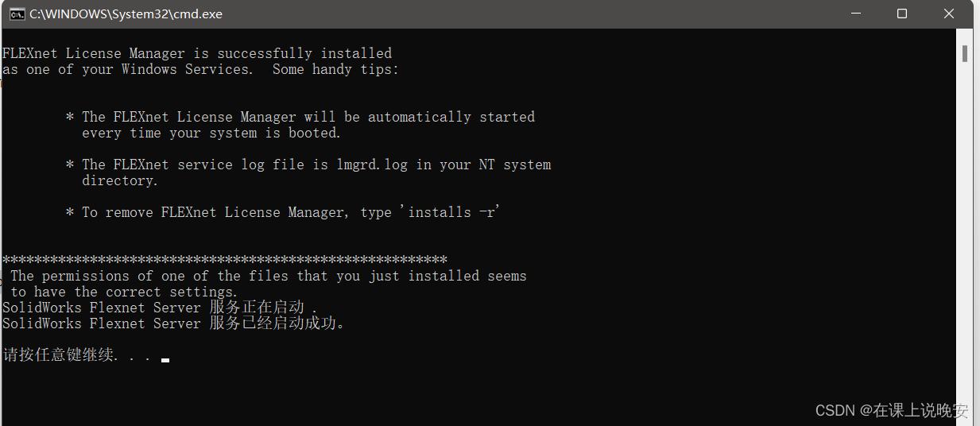Click the row of asterisks separator
The width and height of the screenshot is (980, 426).
[x=224, y=260]
